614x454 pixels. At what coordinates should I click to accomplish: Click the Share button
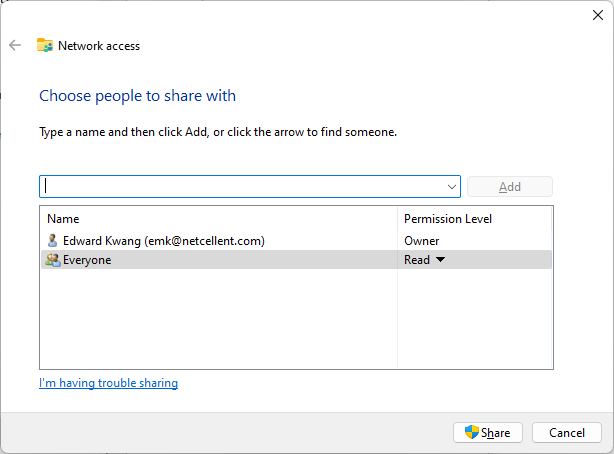tap(488, 432)
